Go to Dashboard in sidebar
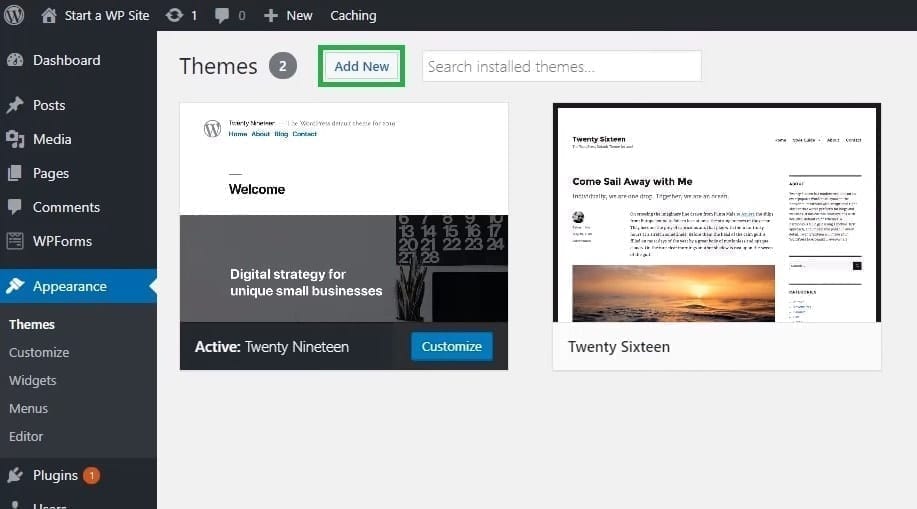 click(x=67, y=60)
